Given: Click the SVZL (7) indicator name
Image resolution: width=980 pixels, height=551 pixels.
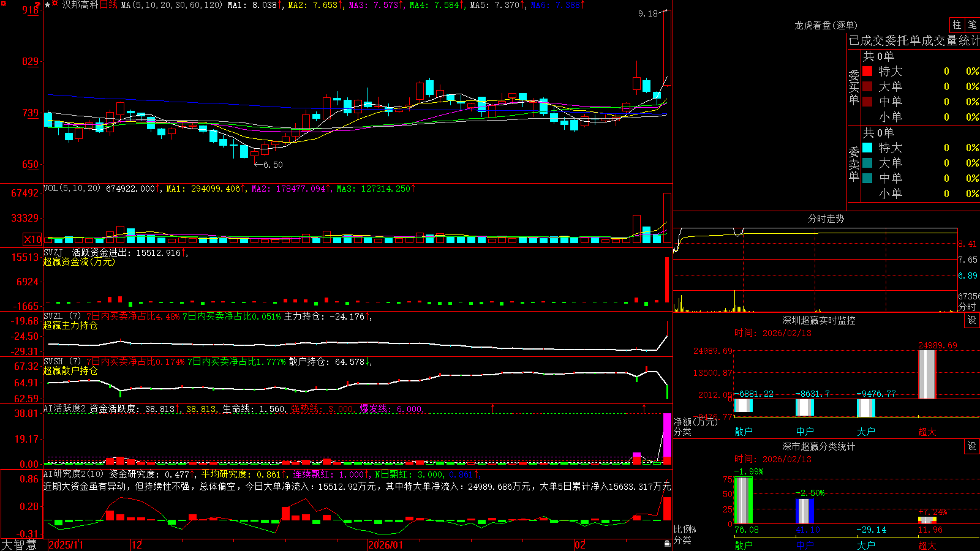Looking at the screenshot, I should tap(62, 317).
